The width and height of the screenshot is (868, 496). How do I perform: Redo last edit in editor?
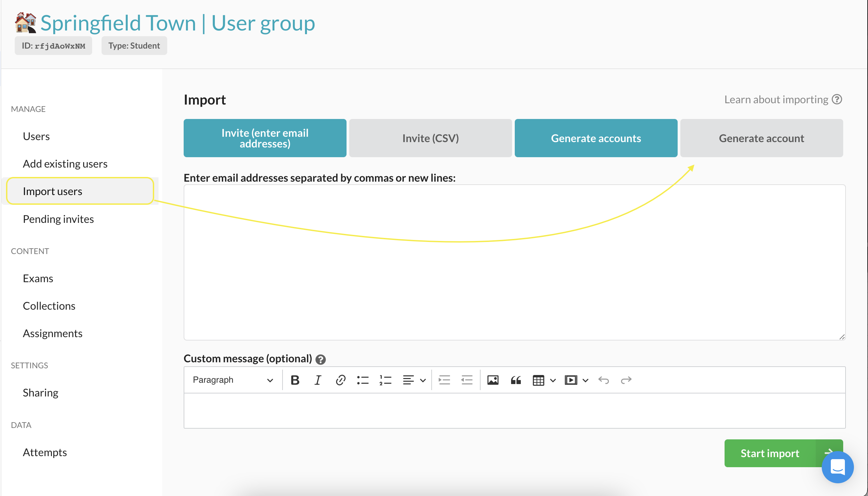[x=626, y=380]
